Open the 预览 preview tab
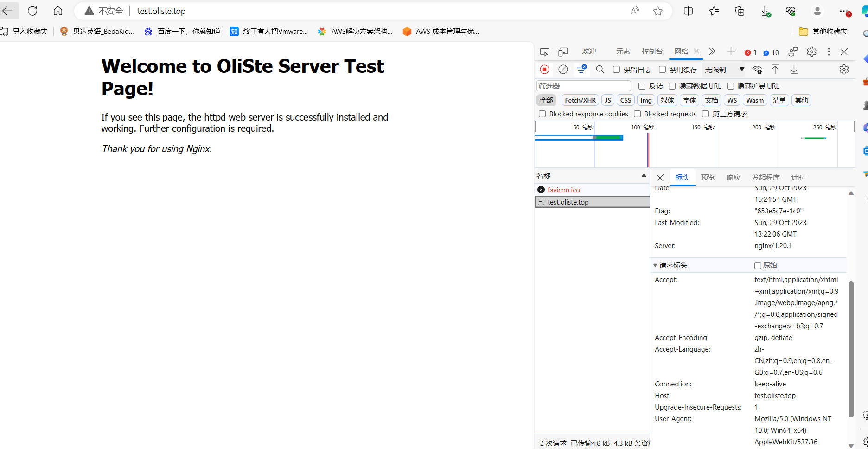868x449 pixels. (708, 178)
